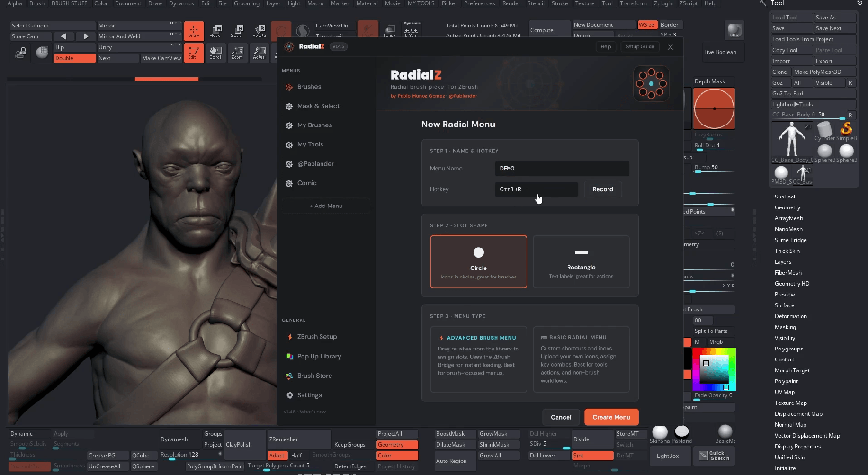Select the Cylinder tool thumbnail
This screenshot has width=868, height=475.
[x=824, y=131]
